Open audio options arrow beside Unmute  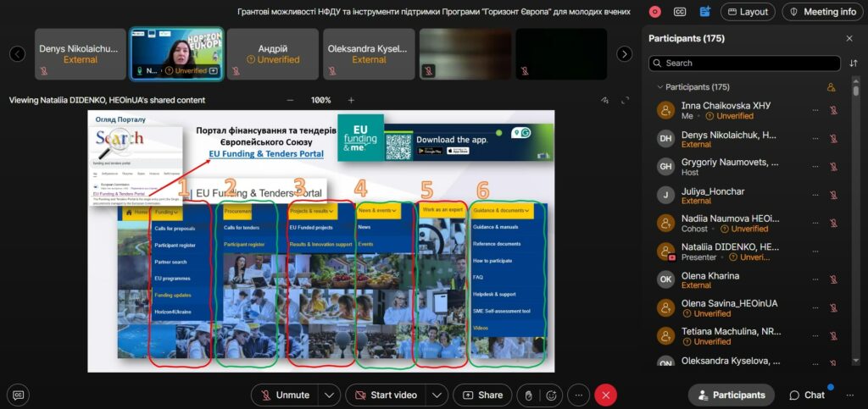click(x=330, y=395)
